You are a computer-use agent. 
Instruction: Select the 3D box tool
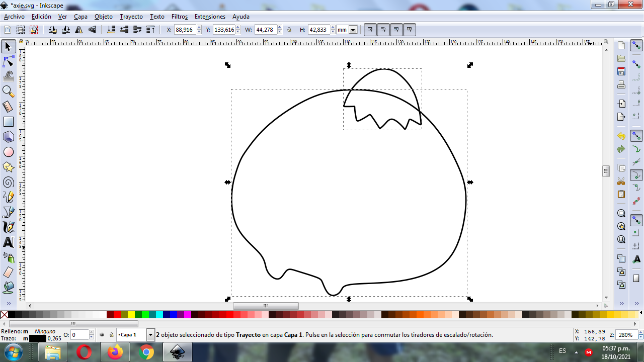[x=8, y=137]
